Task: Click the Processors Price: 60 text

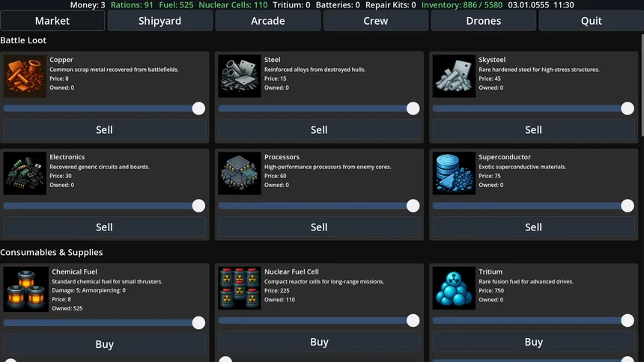Action: 275,176
